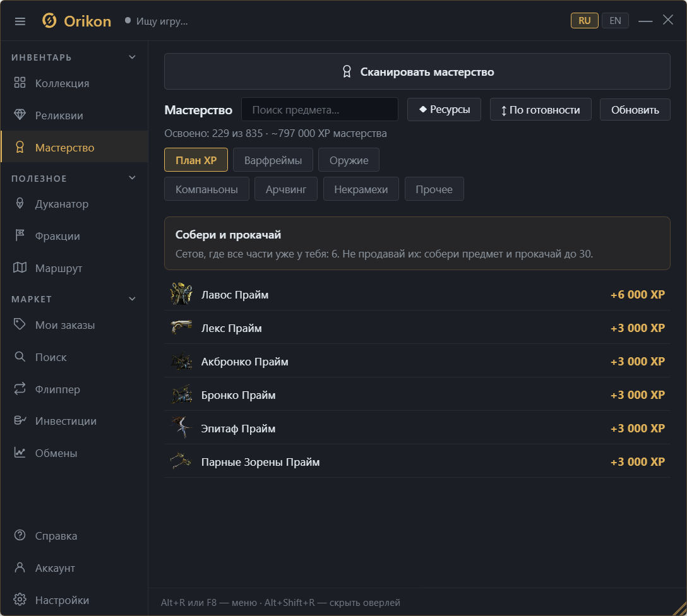Viewport: 687px width, 616px height.
Task: Toggle the Ресурсы filter button
Action: [x=444, y=109]
